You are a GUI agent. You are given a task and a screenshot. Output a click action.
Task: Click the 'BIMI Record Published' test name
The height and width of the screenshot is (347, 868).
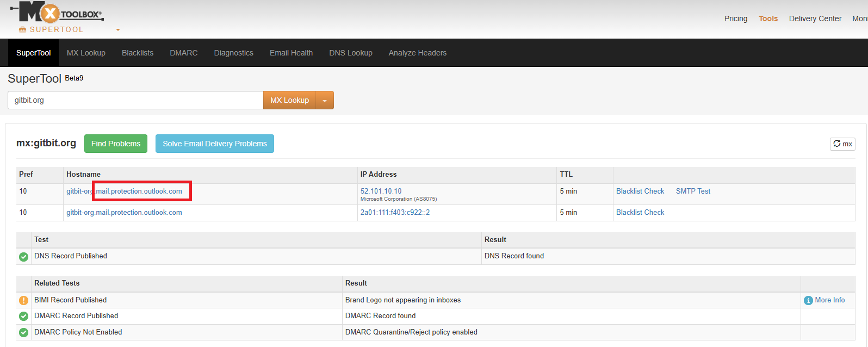[x=70, y=300]
